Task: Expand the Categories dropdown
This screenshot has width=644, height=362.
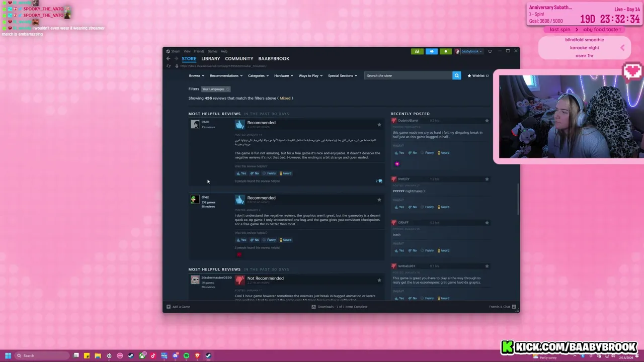Action: [x=258, y=75]
